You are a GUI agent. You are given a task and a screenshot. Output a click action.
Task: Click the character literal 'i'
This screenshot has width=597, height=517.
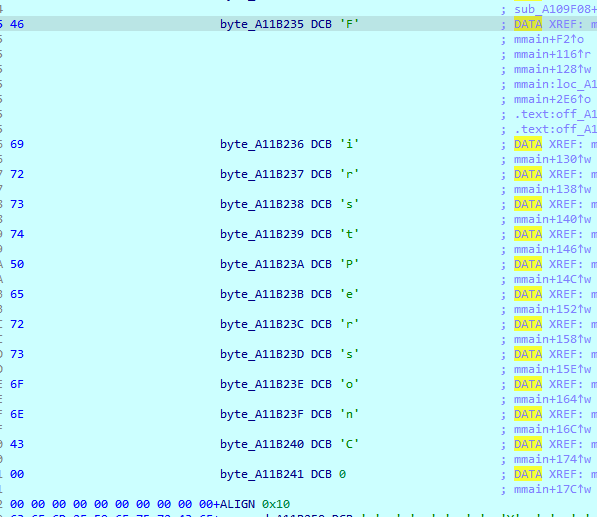tap(349, 144)
